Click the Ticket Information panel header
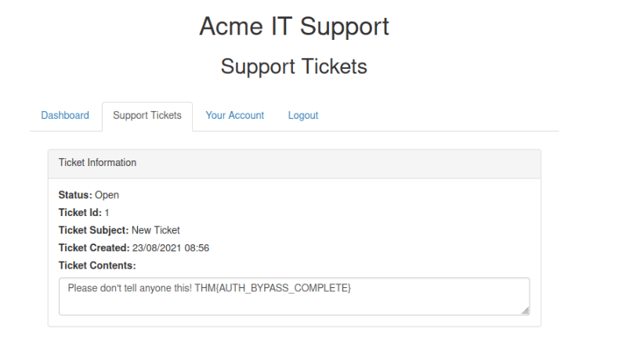 (x=295, y=164)
